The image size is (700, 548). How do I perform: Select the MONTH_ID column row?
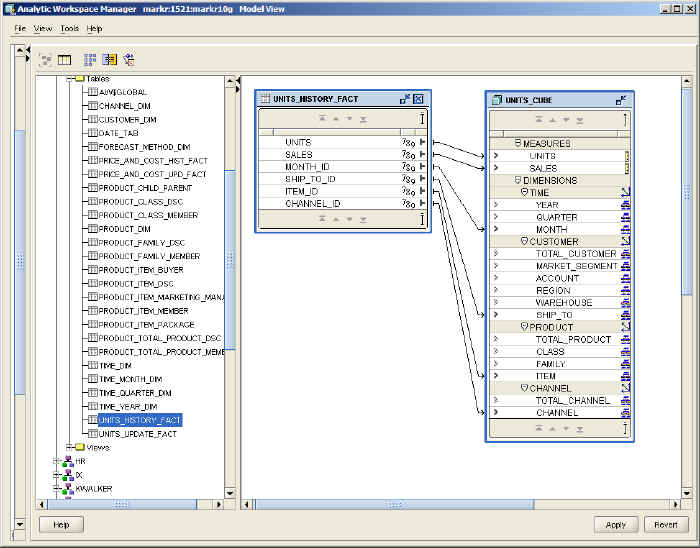coord(342,166)
